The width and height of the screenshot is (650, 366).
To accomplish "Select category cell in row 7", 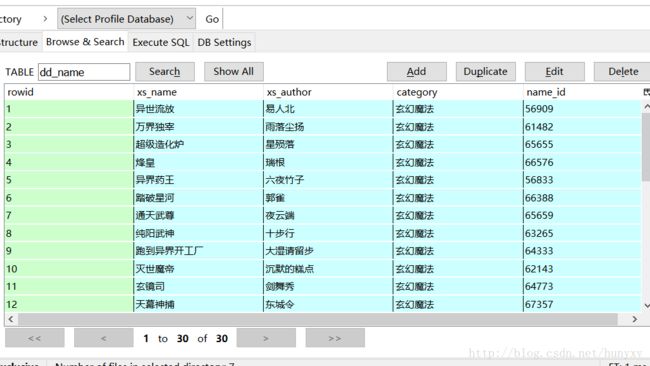I will click(458, 216).
